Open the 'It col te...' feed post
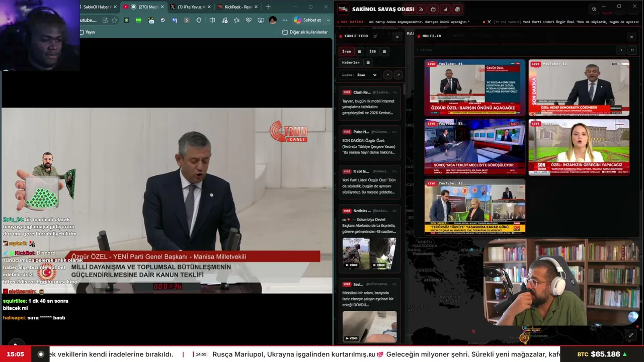Screen dimensions: 644x362 point(370,183)
